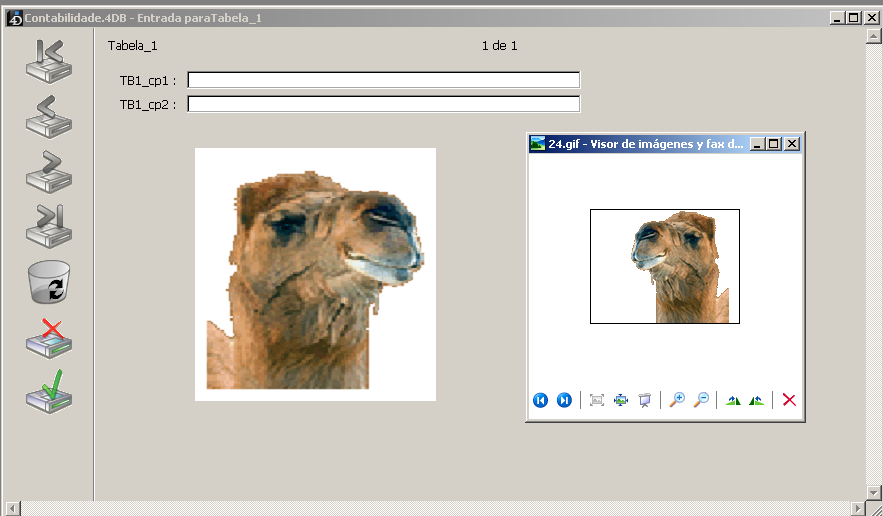
Task: Rotate image counterclockwise in viewer
Action: click(757, 400)
